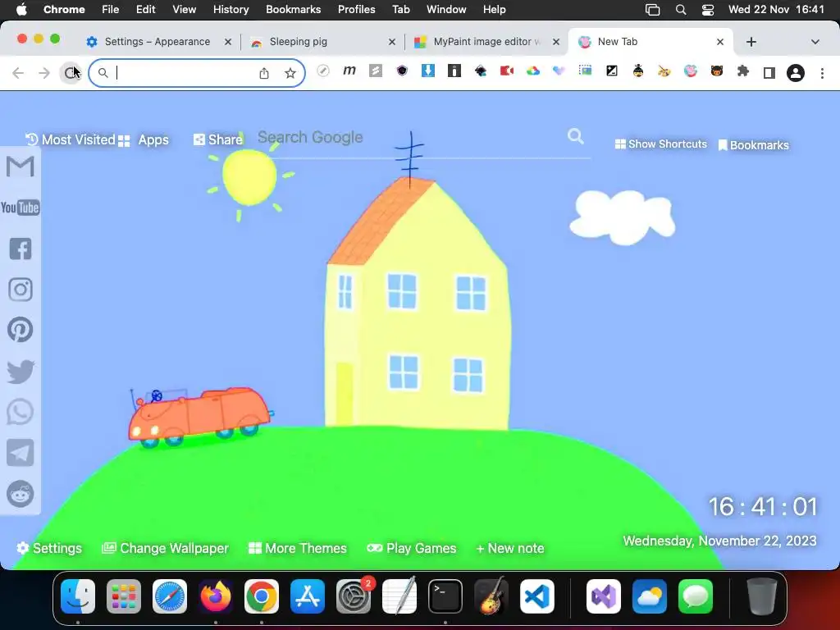Open Finder from the Dock
This screenshot has width=840, height=630.
(x=78, y=596)
